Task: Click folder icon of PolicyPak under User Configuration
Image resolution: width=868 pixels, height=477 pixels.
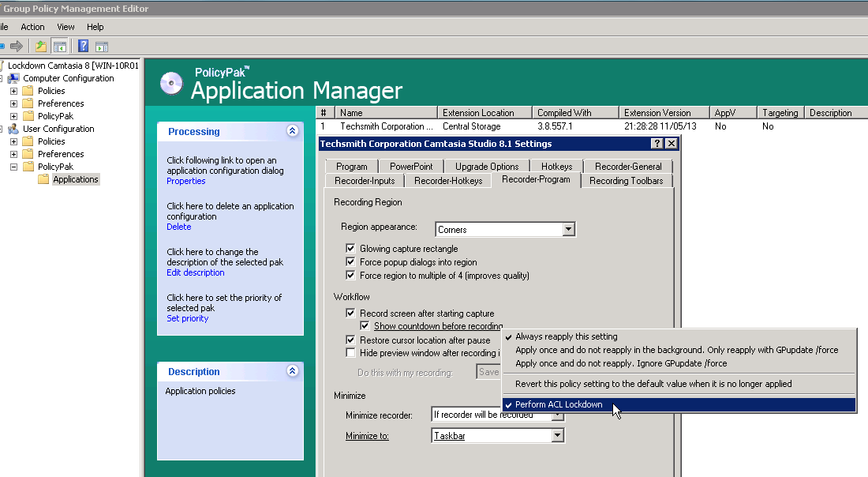Action: pyautogui.click(x=28, y=166)
